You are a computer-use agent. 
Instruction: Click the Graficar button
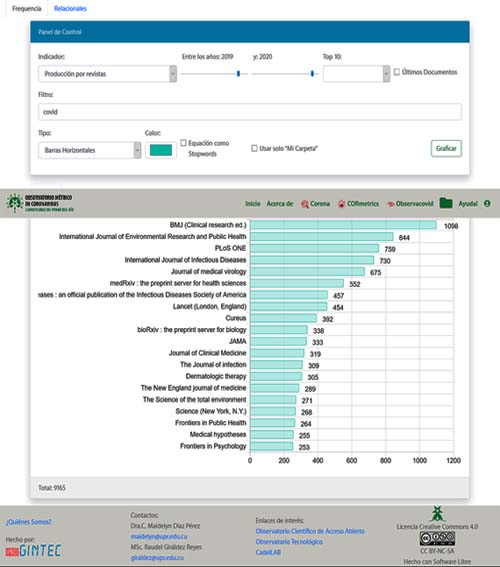[x=446, y=148]
